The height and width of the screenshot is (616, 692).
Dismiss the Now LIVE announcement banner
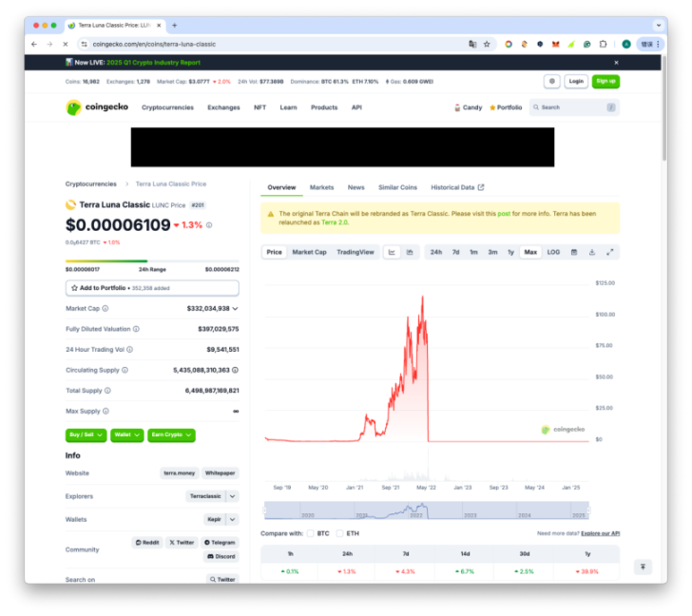(x=616, y=63)
